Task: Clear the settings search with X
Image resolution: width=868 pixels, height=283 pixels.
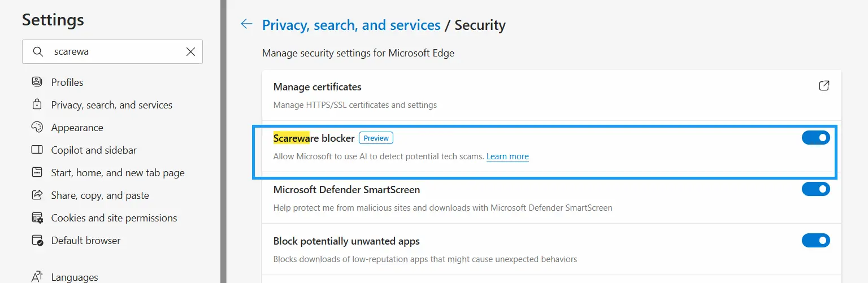Action: click(190, 51)
